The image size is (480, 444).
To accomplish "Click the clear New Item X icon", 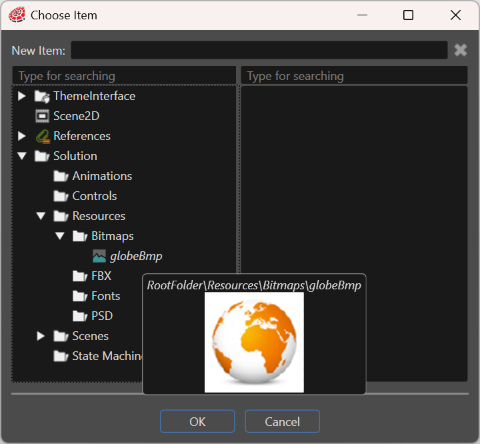I will pos(460,50).
